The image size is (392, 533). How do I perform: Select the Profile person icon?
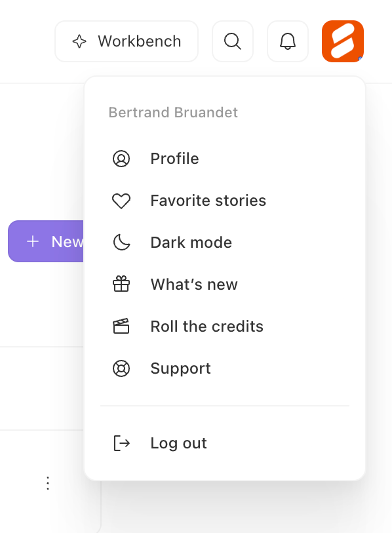121,158
